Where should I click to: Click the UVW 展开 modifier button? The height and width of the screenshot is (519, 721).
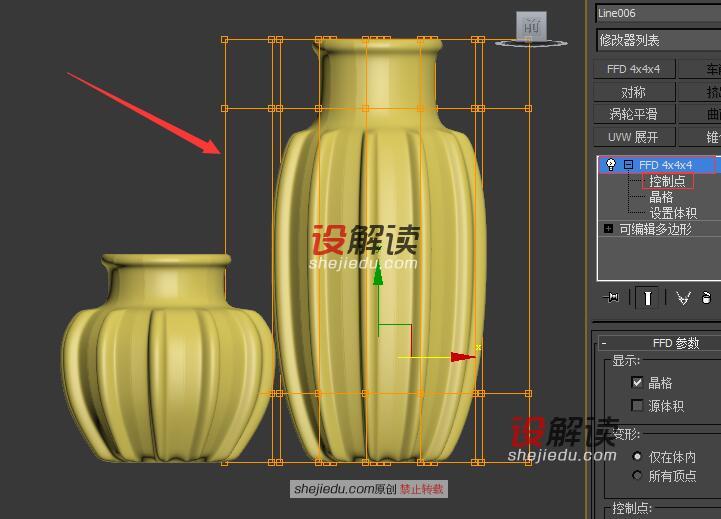coord(634,137)
